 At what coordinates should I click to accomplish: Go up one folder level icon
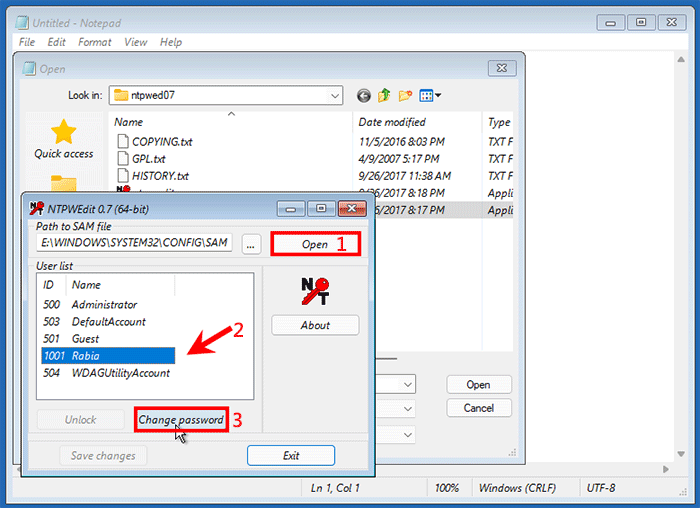tap(384, 95)
